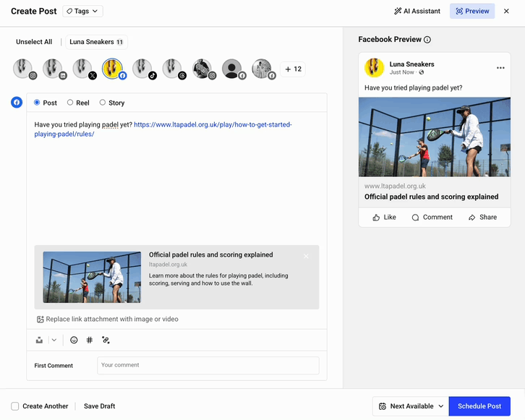Click Replace link attachment with image or video
The height and width of the screenshot is (420, 525).
tap(108, 320)
